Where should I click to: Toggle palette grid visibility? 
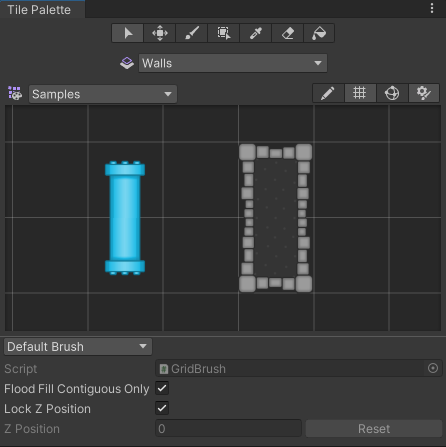click(360, 93)
